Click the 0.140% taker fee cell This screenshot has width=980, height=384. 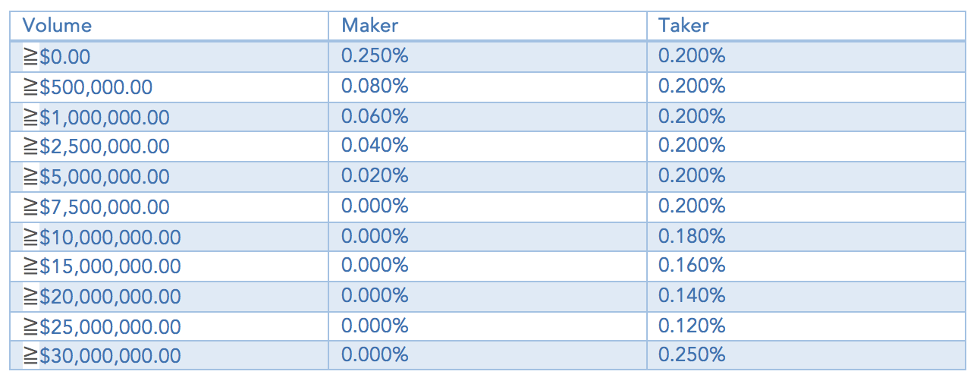[806, 296]
